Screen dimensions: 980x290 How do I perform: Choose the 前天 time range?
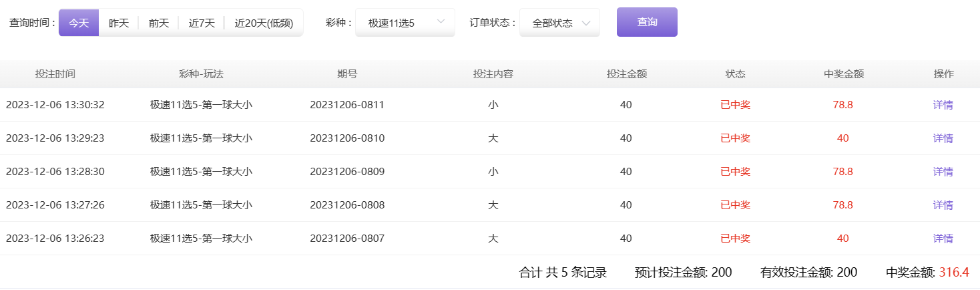click(x=158, y=23)
